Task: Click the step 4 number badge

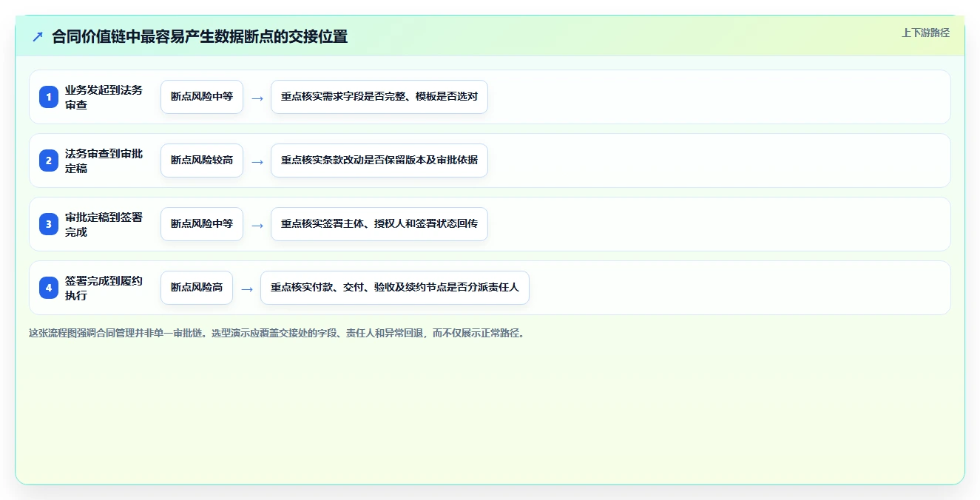Action: 49,288
